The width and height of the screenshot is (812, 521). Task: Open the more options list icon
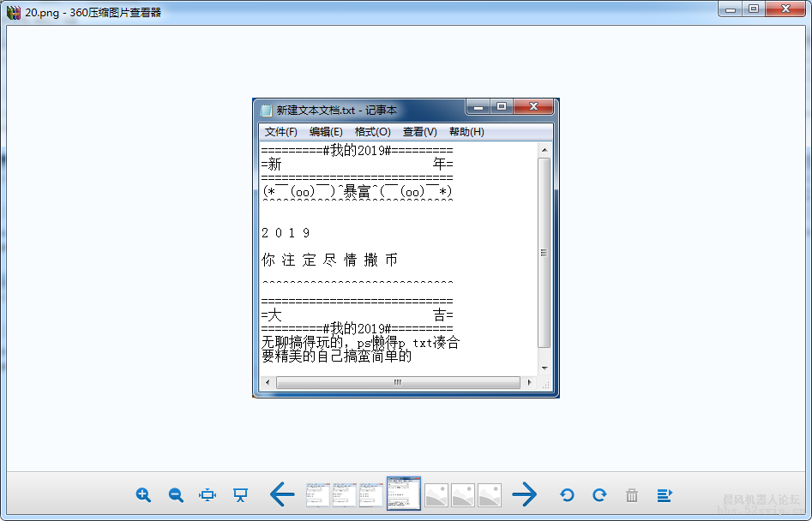point(665,494)
